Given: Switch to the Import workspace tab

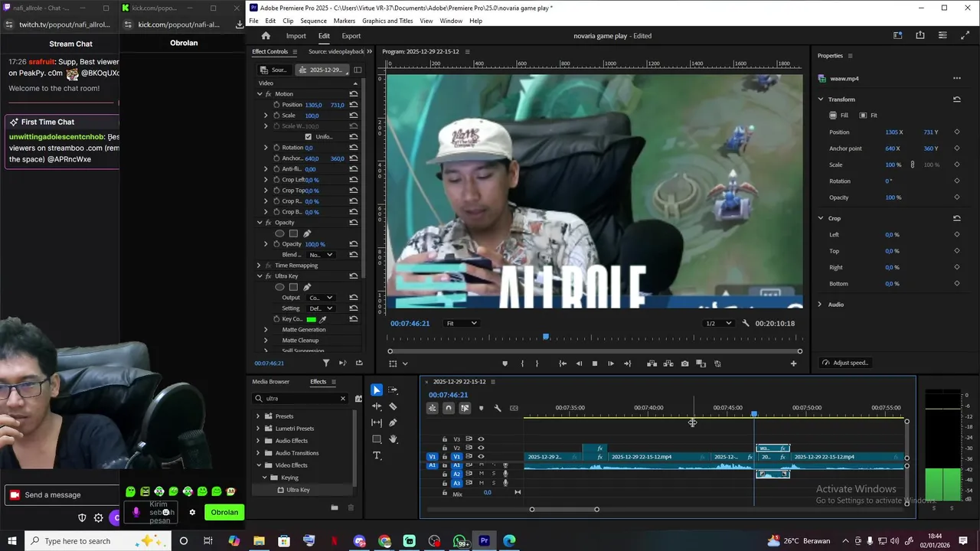Looking at the screenshot, I should pyautogui.click(x=296, y=36).
